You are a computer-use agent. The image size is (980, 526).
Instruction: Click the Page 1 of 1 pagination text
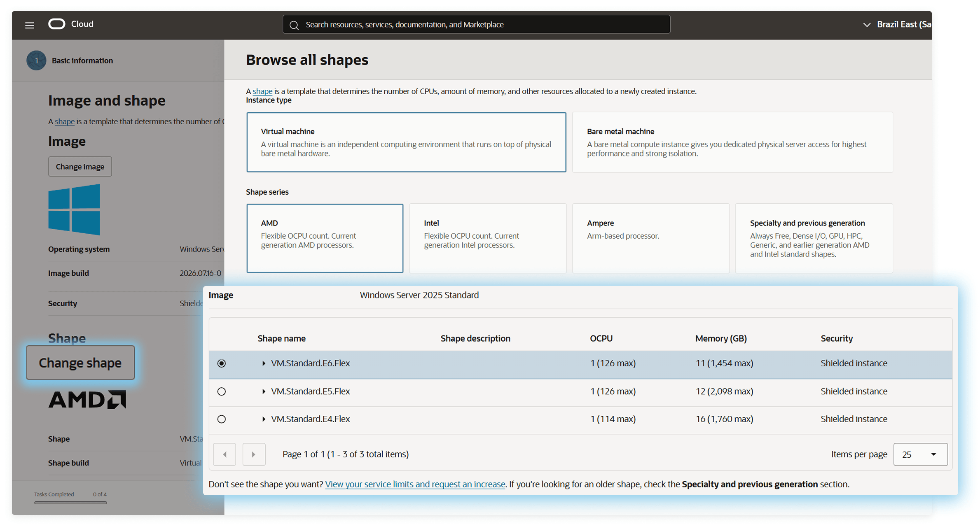[x=346, y=454]
